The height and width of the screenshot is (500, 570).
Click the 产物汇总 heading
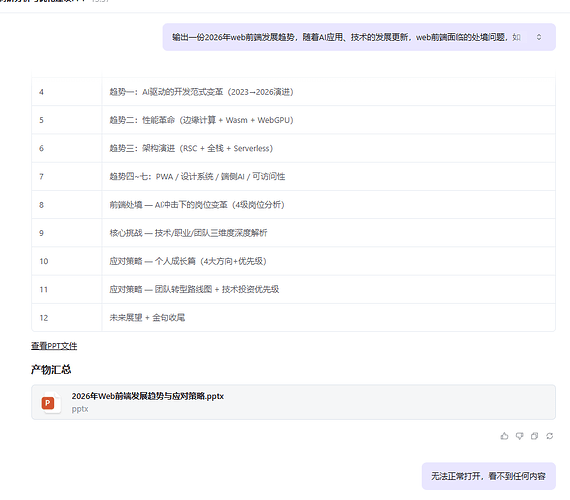coord(51,369)
